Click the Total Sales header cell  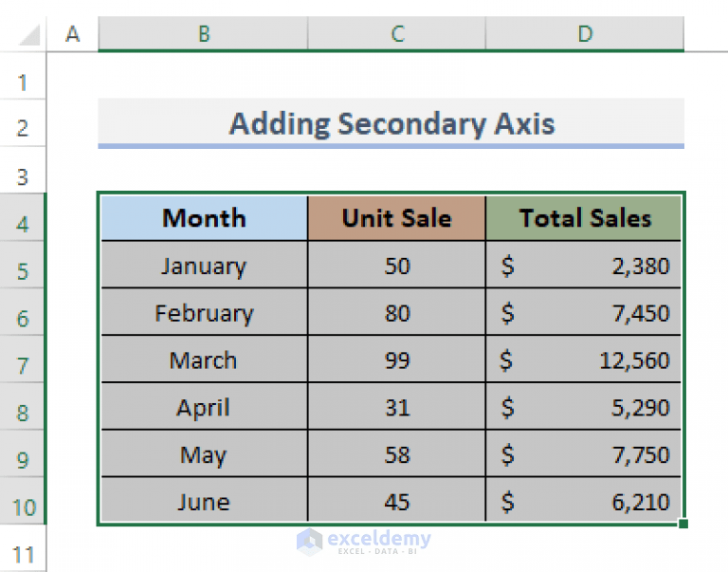point(584,218)
